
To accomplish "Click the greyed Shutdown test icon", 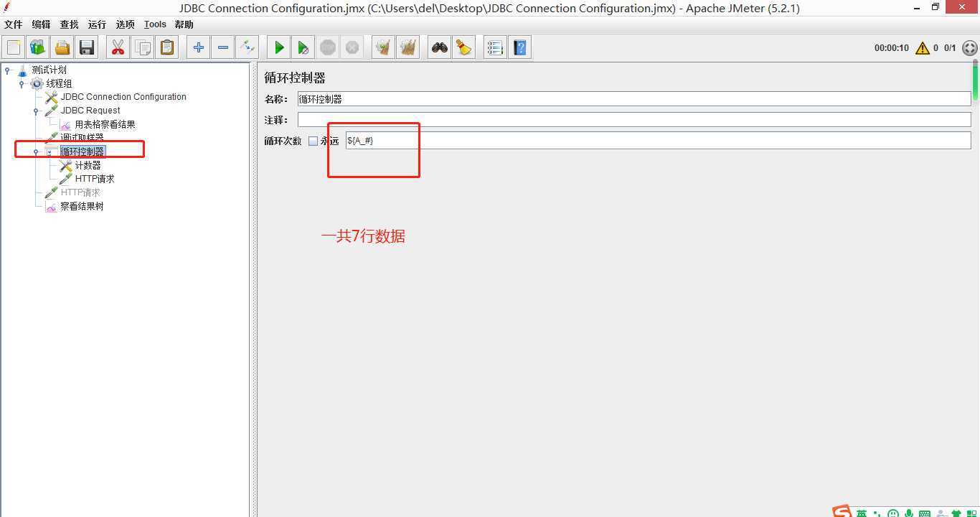I will point(352,48).
